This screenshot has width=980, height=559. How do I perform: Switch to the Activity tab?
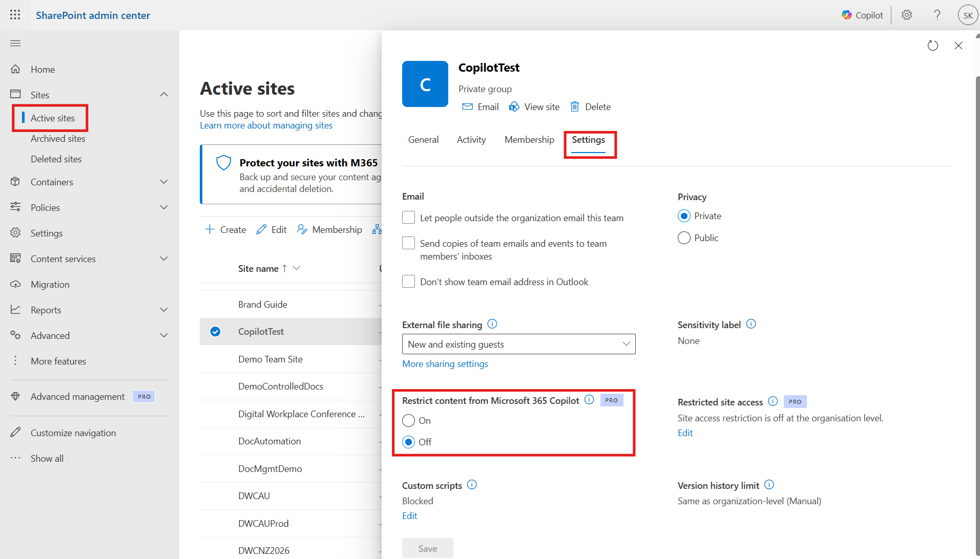click(471, 140)
